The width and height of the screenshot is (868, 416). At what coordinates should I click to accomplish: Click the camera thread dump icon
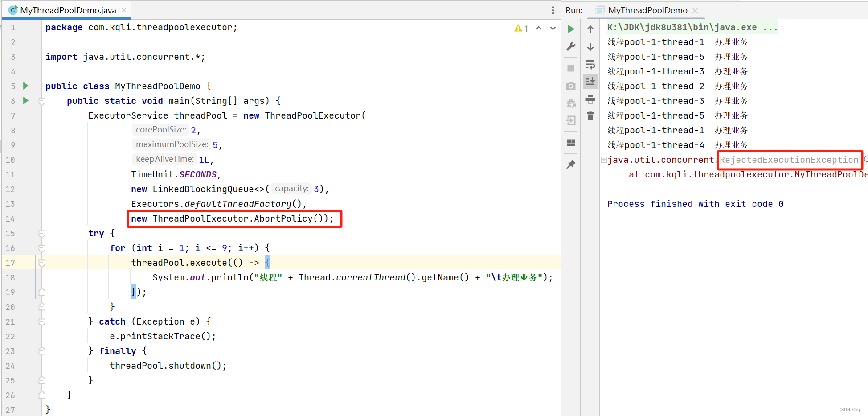pyautogui.click(x=571, y=86)
